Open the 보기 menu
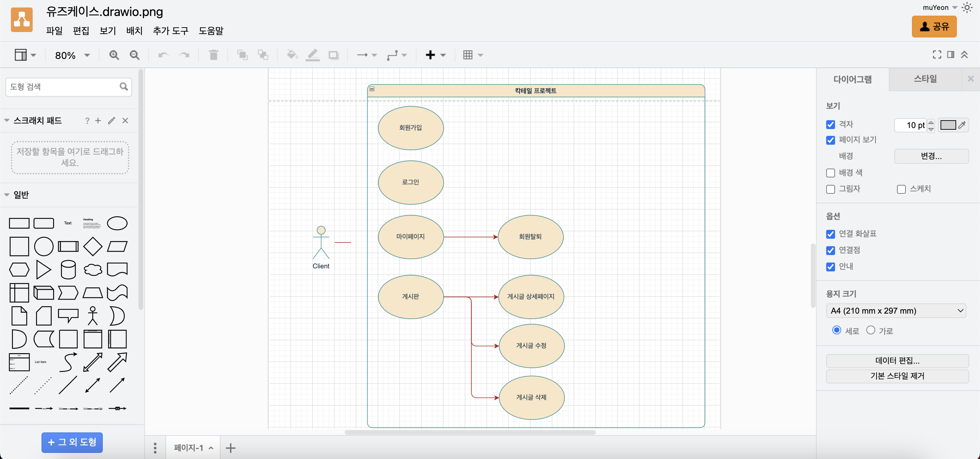Viewport: 980px width, 459px height. pyautogui.click(x=108, y=31)
